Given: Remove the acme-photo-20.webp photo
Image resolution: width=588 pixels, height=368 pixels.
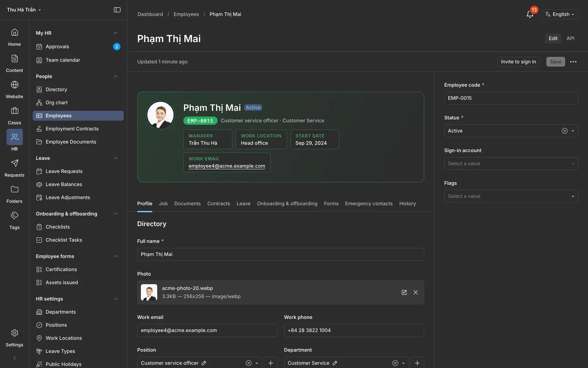Looking at the screenshot, I should [x=416, y=293].
